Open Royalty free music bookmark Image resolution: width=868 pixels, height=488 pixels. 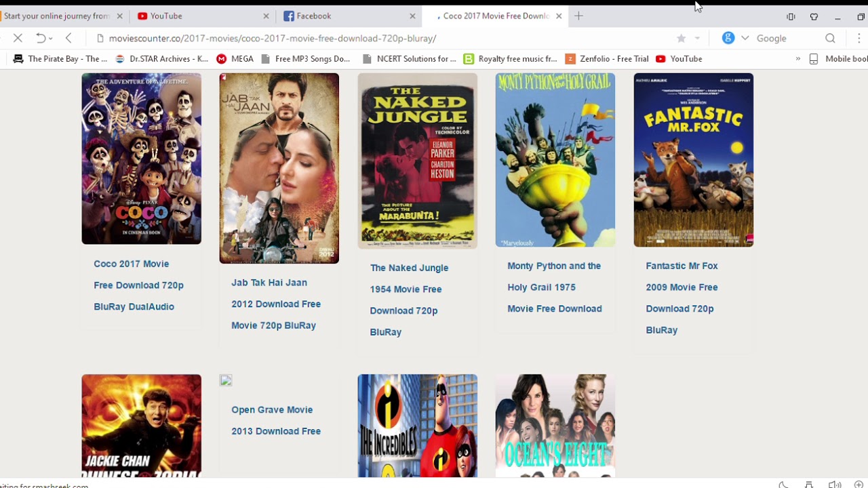pos(511,59)
